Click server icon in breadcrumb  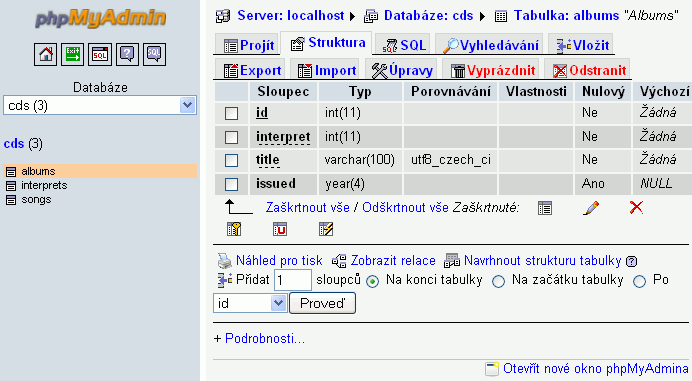223,16
